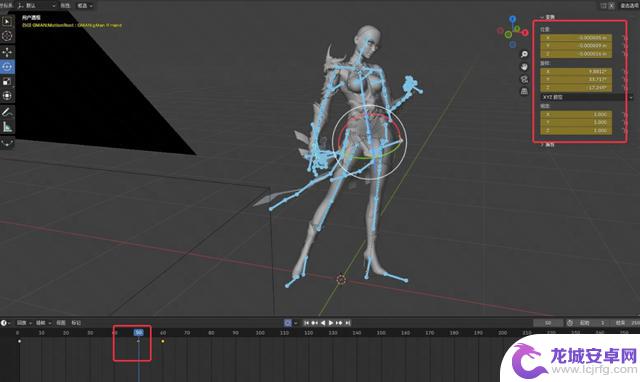The image size is (640, 382).
Task: Click the current frame number field
Action: [x=548, y=323]
